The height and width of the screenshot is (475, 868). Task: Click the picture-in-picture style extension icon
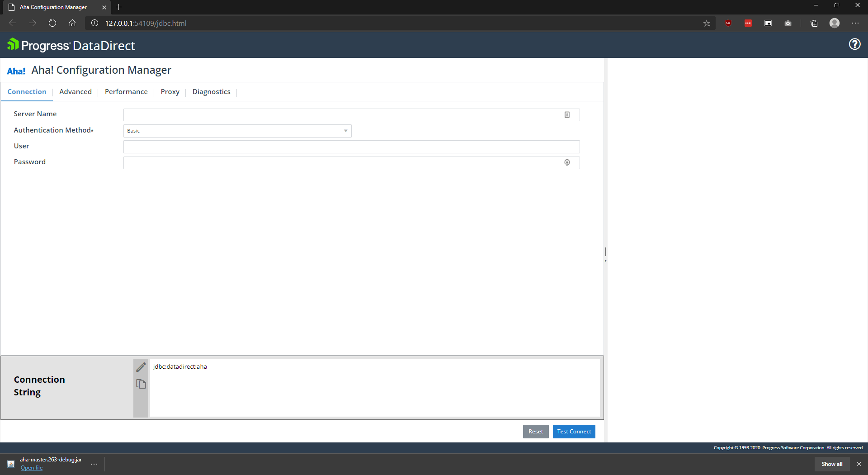[768, 23]
